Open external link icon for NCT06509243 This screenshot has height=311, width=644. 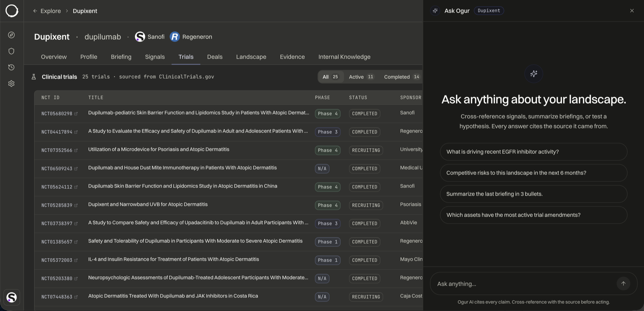click(76, 169)
